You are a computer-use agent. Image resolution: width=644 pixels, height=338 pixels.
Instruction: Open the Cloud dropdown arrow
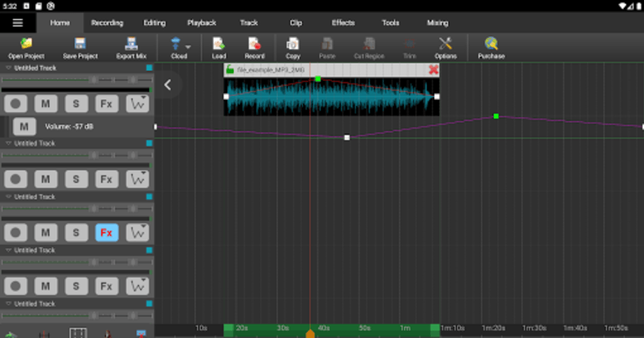click(188, 45)
